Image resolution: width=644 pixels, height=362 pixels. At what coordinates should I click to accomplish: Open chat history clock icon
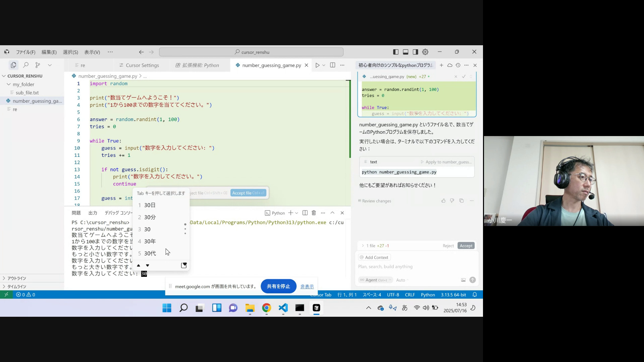(458, 65)
